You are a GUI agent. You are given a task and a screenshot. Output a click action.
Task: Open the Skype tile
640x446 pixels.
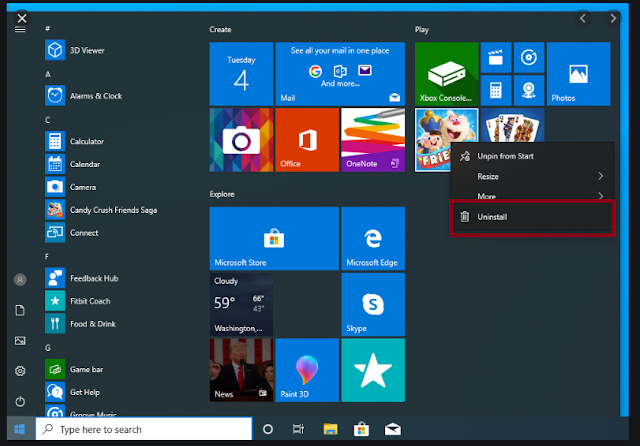click(373, 304)
